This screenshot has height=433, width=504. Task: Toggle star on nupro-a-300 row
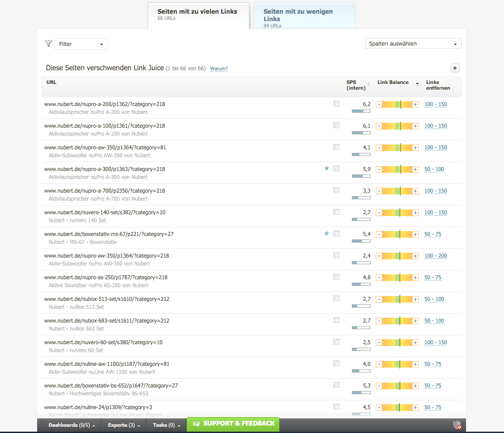coord(327,168)
